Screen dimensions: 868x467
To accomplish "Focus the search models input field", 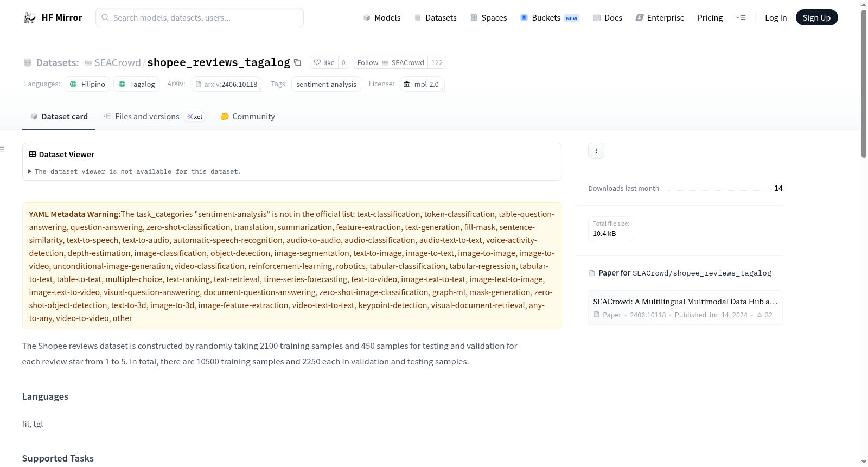I will 200,17.
